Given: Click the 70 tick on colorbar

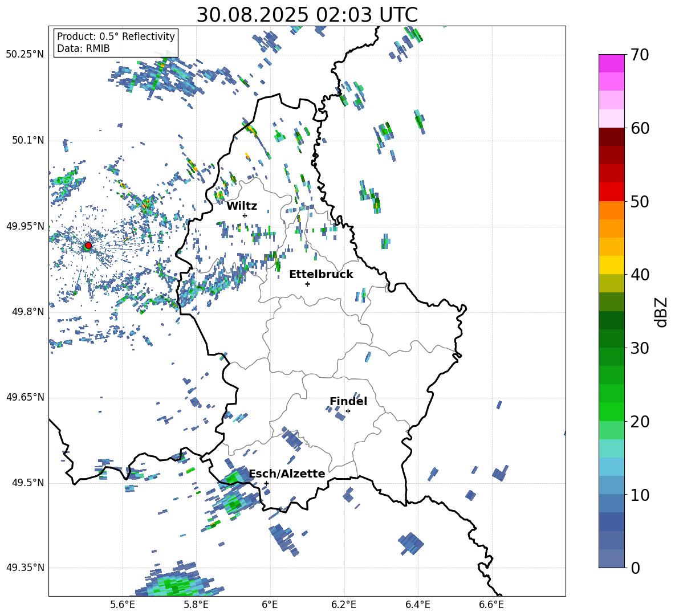Looking at the screenshot, I should [x=640, y=55].
